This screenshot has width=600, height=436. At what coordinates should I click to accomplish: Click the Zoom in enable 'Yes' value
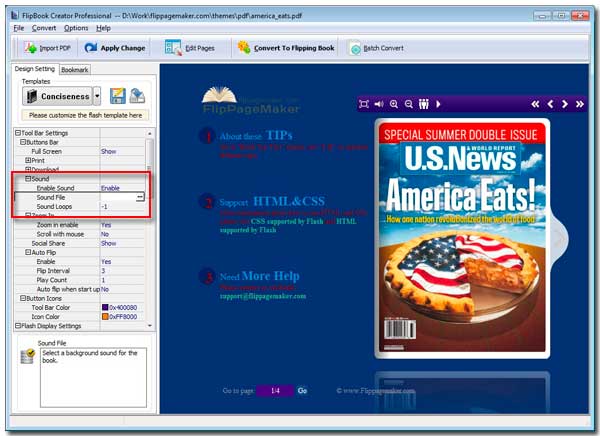(x=106, y=225)
